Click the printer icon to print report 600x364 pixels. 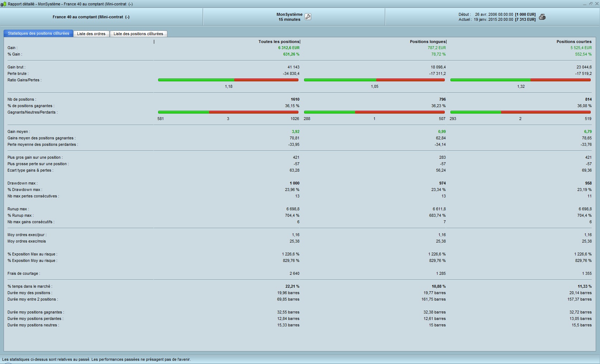pos(542,17)
